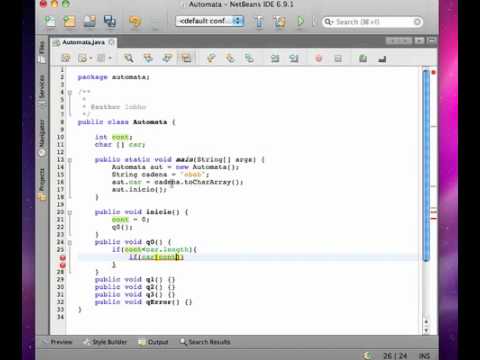Click the editor Back navigation icon
The width and height of the screenshot is (480, 360).
pyautogui.click(x=83, y=59)
